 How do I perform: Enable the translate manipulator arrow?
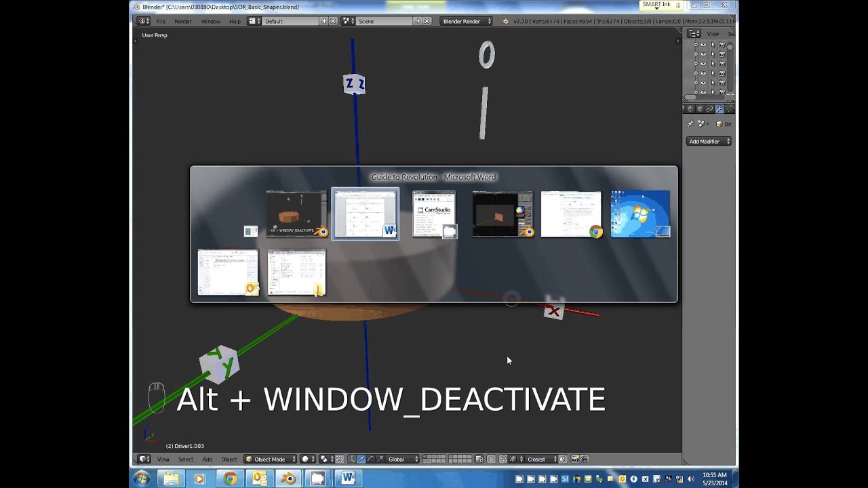click(x=361, y=460)
